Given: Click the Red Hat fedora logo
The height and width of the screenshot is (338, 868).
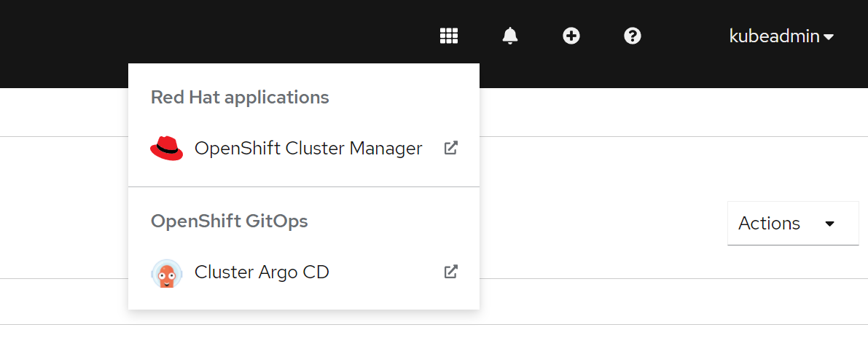Looking at the screenshot, I should coord(167,149).
